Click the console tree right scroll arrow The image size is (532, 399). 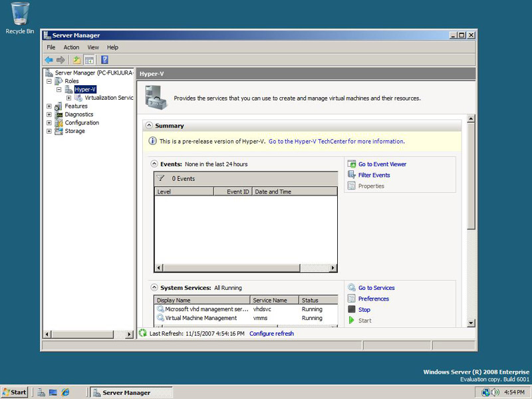pyautogui.click(x=129, y=334)
